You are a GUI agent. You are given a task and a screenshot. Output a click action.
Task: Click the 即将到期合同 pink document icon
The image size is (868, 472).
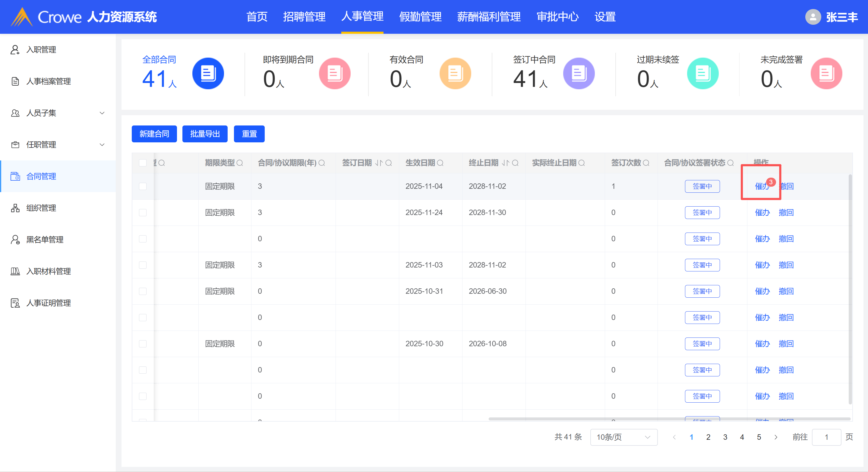point(334,74)
